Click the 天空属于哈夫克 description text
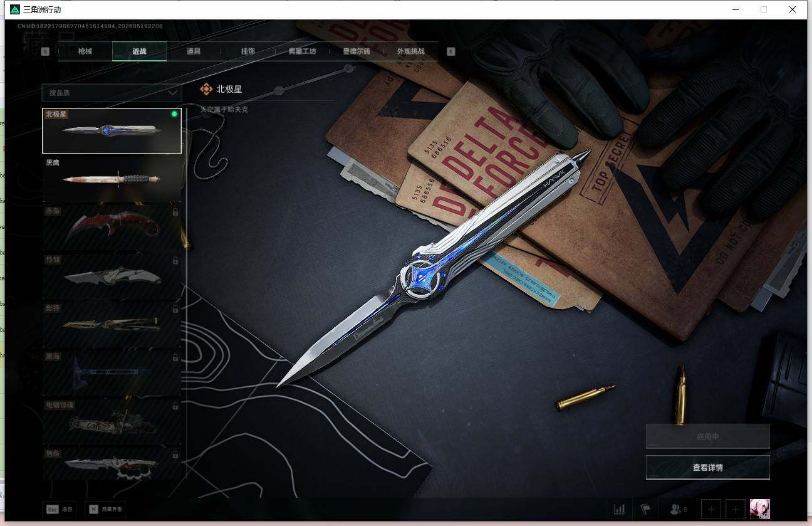This screenshot has width=812, height=526. tap(224, 109)
